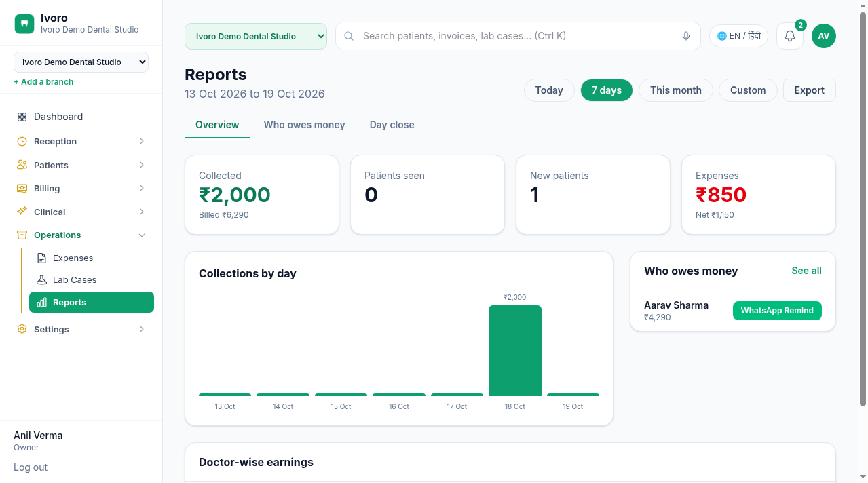Select the Today date range
Screen dimensions: 868x483
549,90
